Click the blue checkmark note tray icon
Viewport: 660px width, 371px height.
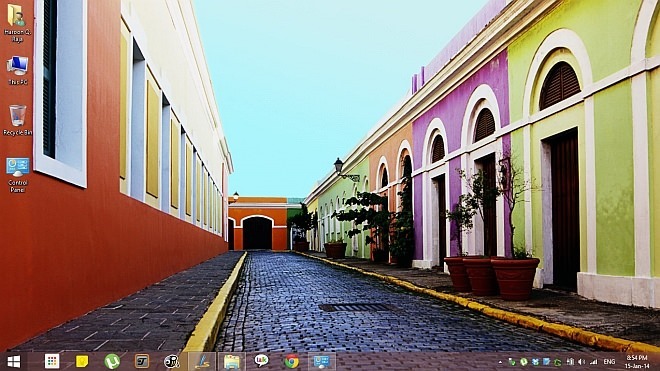tap(546, 362)
